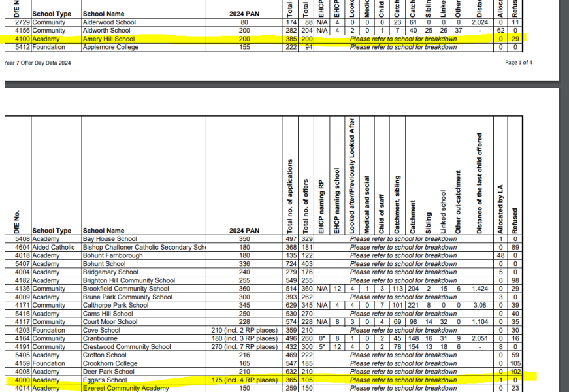Click DfE number 4100 for Amery Hill

tap(22, 39)
